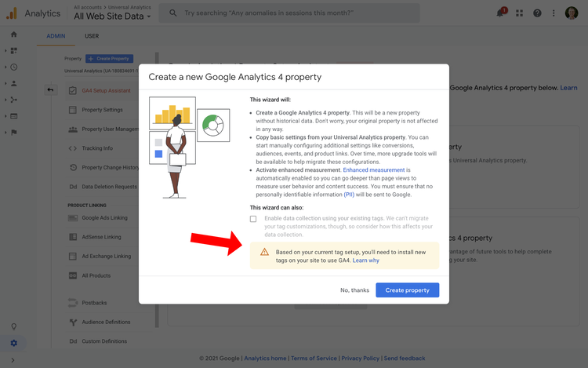Open the Google apps grid icon

coord(519,13)
